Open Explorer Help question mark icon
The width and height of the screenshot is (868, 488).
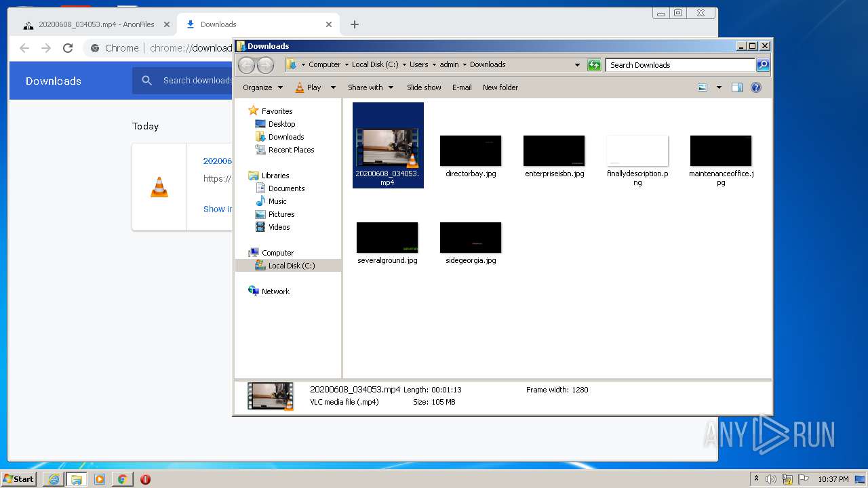756,87
